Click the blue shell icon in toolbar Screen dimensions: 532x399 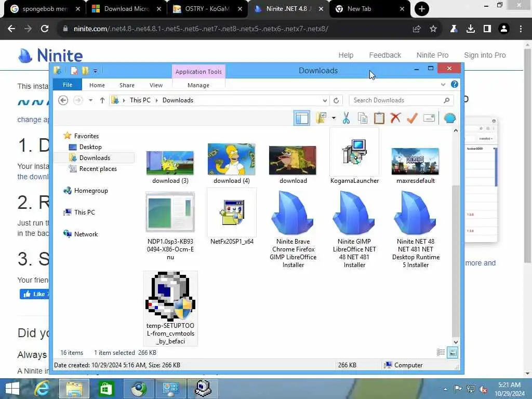click(x=450, y=118)
